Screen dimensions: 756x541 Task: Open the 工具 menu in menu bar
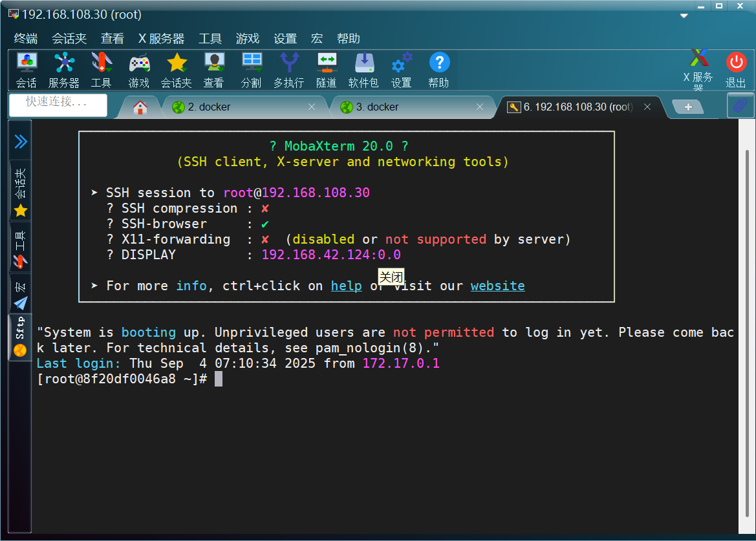[x=210, y=39]
